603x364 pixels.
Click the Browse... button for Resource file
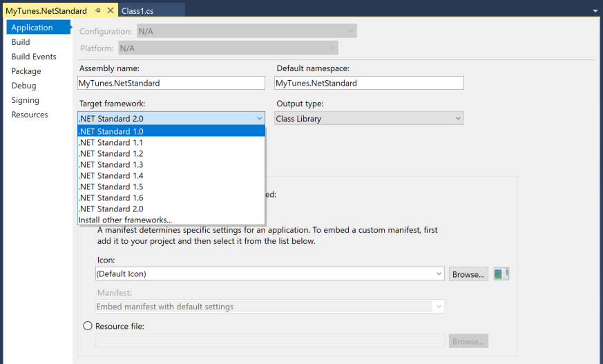pyautogui.click(x=468, y=341)
